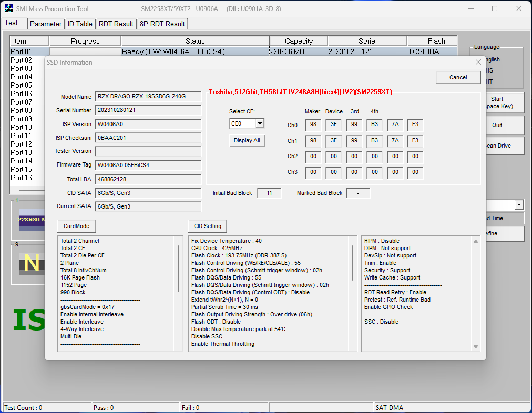This screenshot has height=413, width=532.
Task: Click the Model Name field
Action: coord(148,97)
